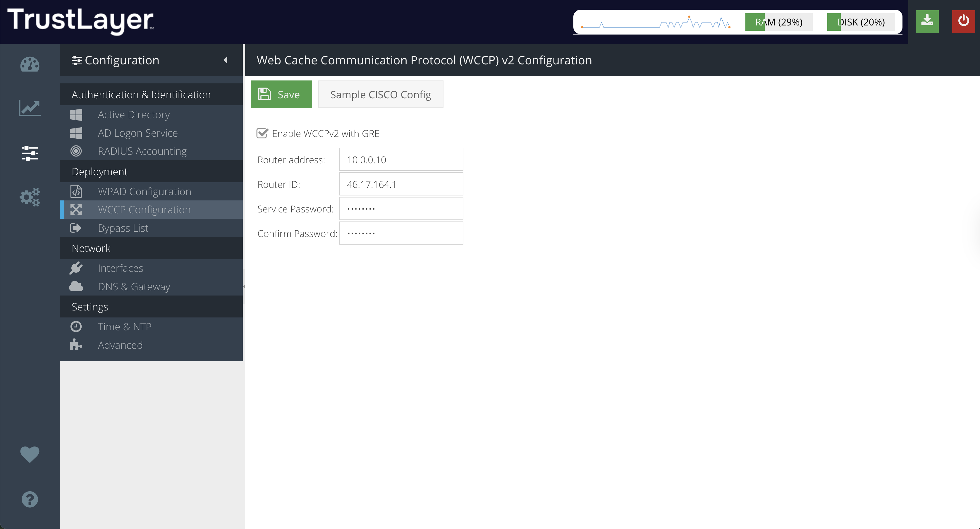Click the Service Password field
This screenshot has height=529, width=980.
pyautogui.click(x=401, y=209)
